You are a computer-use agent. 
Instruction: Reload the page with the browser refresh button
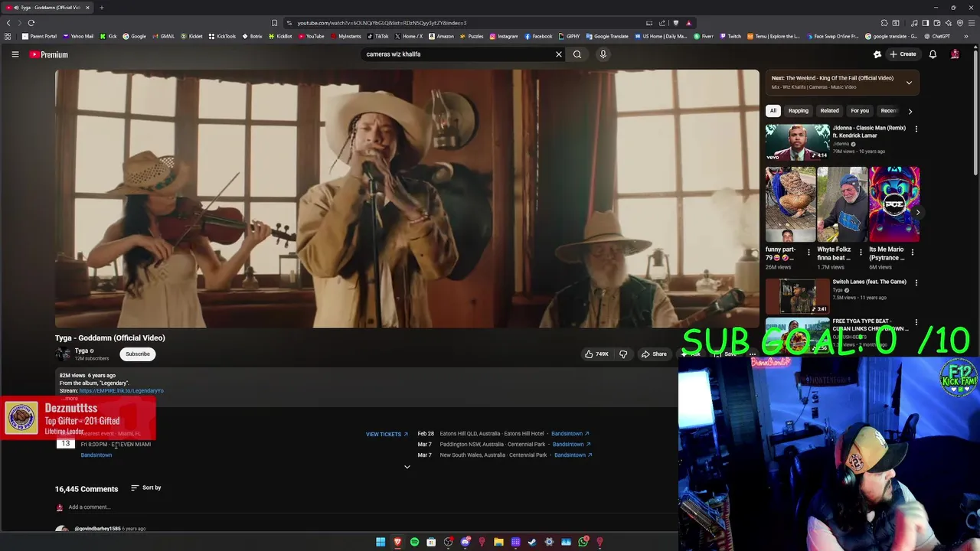[31, 23]
